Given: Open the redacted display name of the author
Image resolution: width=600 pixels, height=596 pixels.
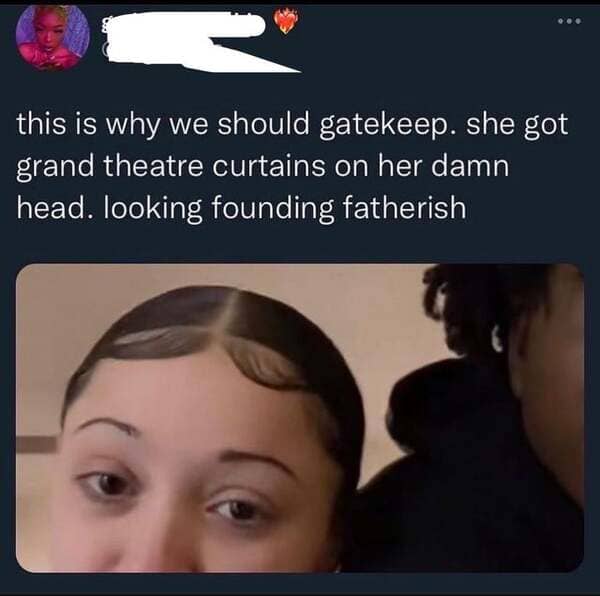Looking at the screenshot, I should coord(184,24).
